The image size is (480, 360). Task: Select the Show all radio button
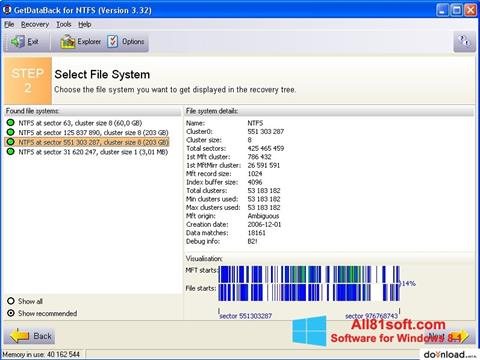[x=11, y=301]
